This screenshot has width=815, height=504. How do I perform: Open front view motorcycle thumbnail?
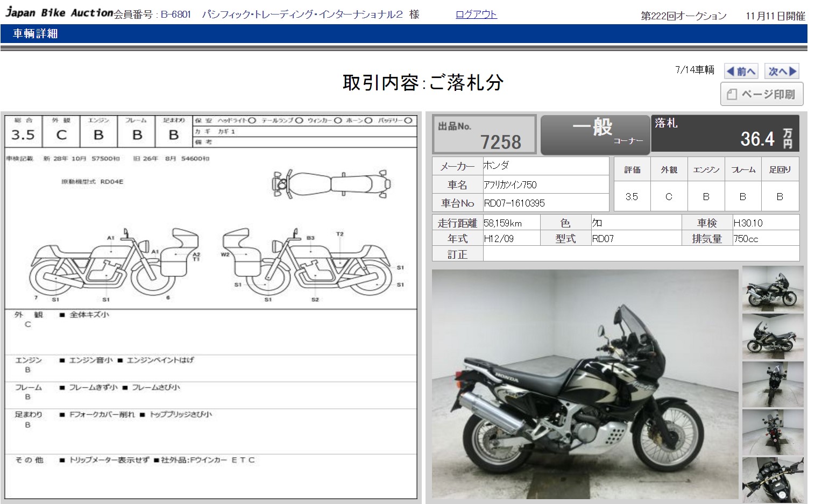point(773,384)
